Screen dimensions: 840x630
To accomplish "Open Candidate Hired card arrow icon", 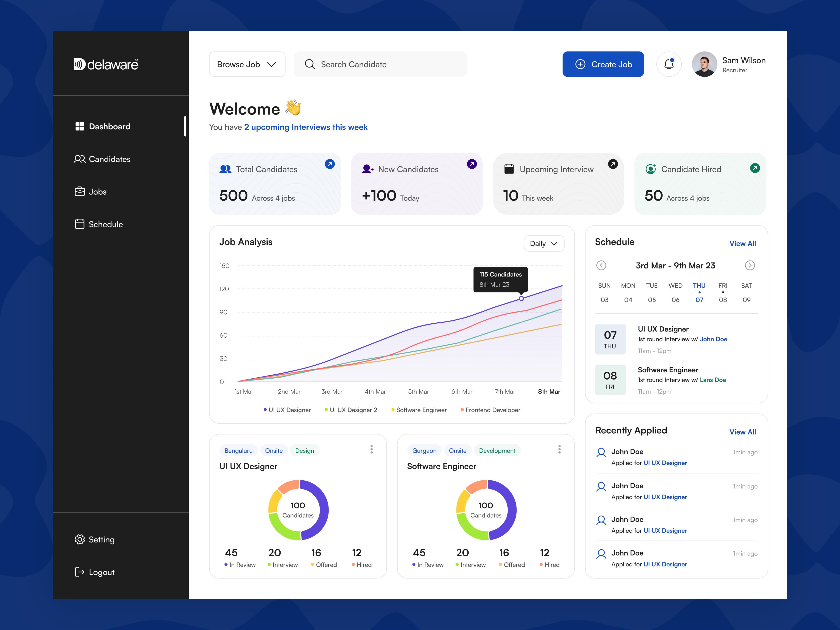I will [x=755, y=168].
